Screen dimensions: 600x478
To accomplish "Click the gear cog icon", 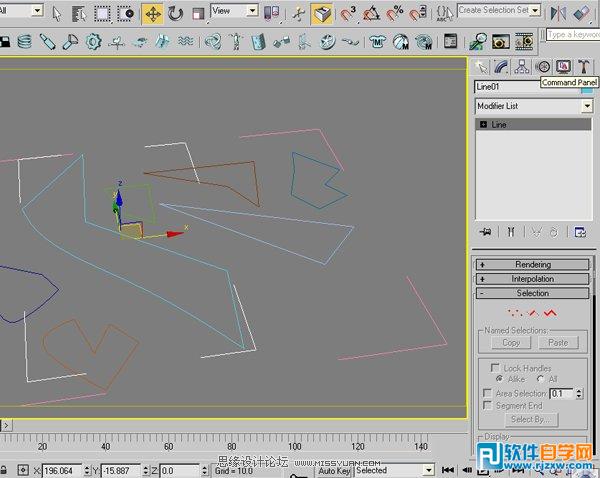I will pyautogui.click(x=93, y=42).
